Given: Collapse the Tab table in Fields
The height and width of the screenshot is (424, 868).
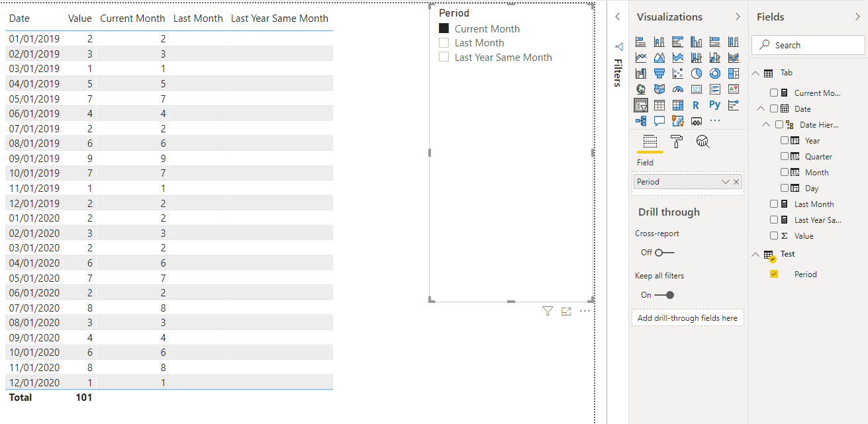Looking at the screenshot, I should pyautogui.click(x=755, y=73).
